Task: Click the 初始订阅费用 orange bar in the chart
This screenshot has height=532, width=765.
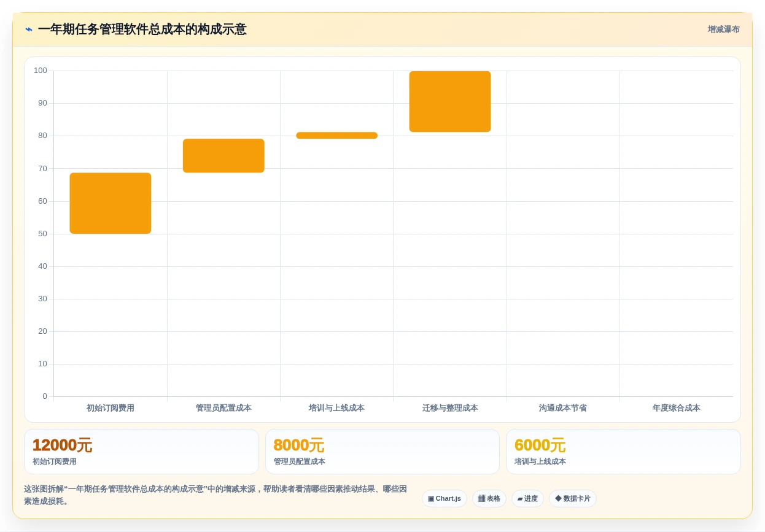Action: point(111,203)
